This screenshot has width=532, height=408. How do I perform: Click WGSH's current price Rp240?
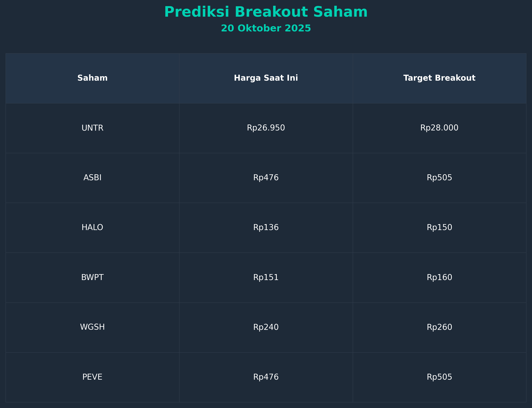(266, 327)
